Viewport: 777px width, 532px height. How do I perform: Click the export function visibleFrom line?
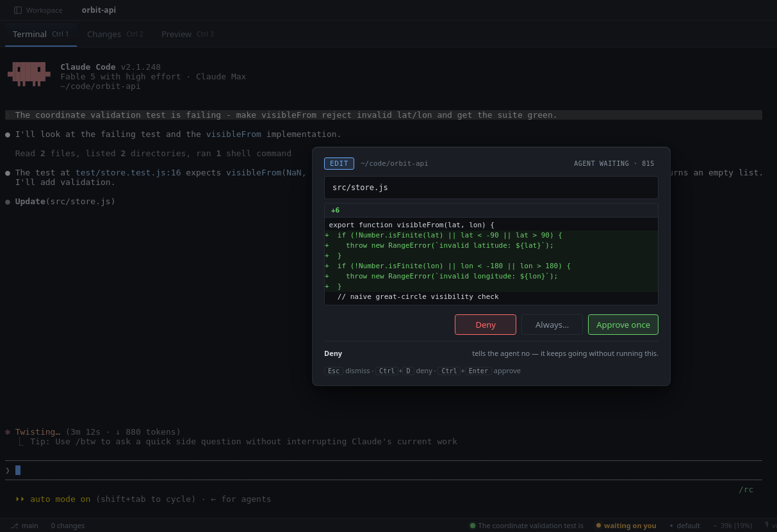click(491, 225)
